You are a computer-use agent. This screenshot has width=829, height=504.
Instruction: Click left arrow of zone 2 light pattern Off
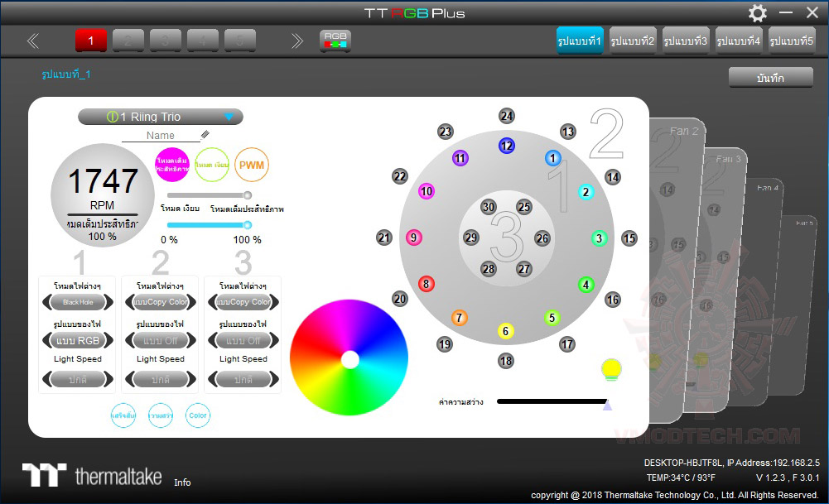[129, 341]
